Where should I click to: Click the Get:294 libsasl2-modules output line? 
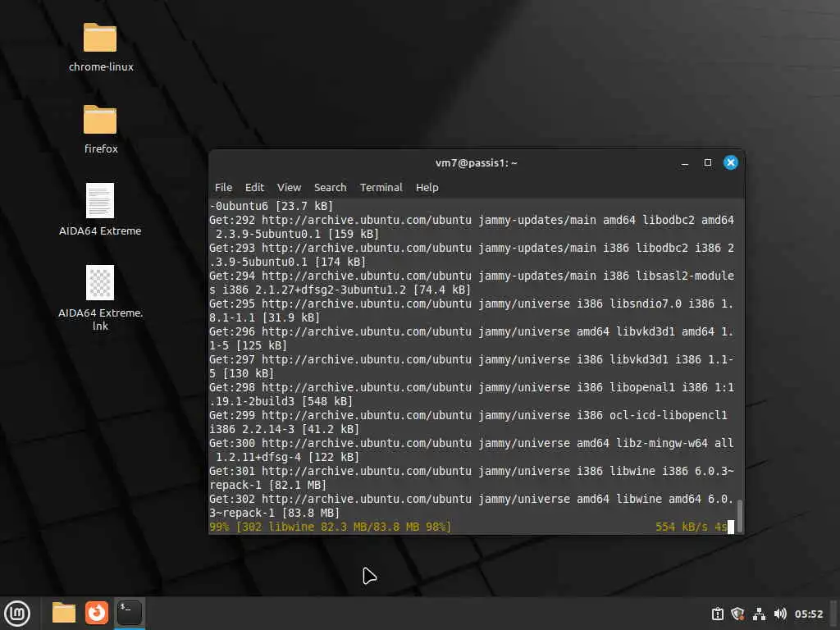click(472, 282)
